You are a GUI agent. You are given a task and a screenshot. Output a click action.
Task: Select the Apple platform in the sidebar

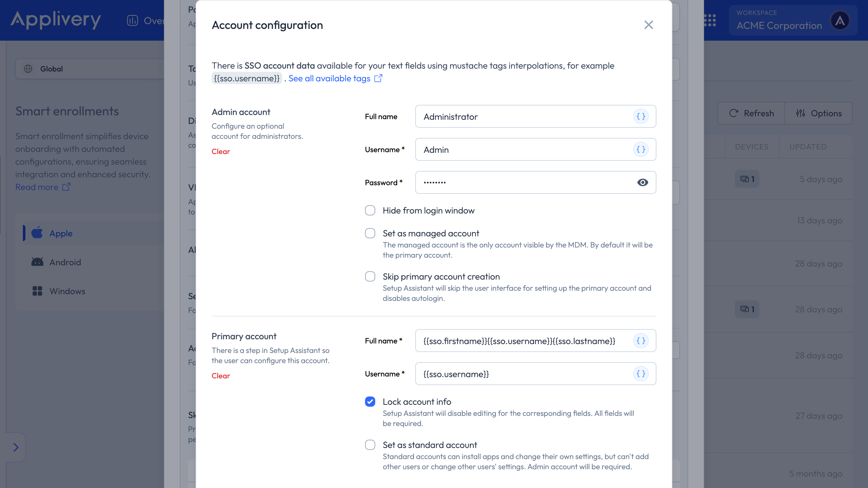(x=61, y=233)
